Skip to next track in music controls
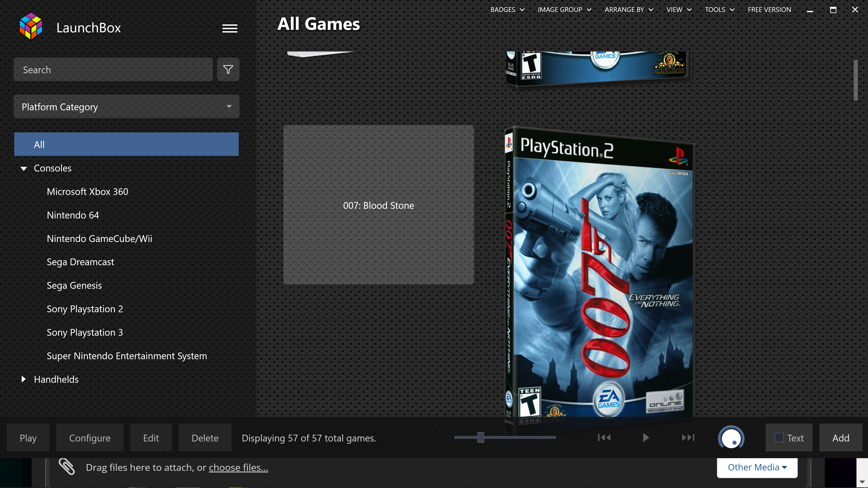 [688, 437]
